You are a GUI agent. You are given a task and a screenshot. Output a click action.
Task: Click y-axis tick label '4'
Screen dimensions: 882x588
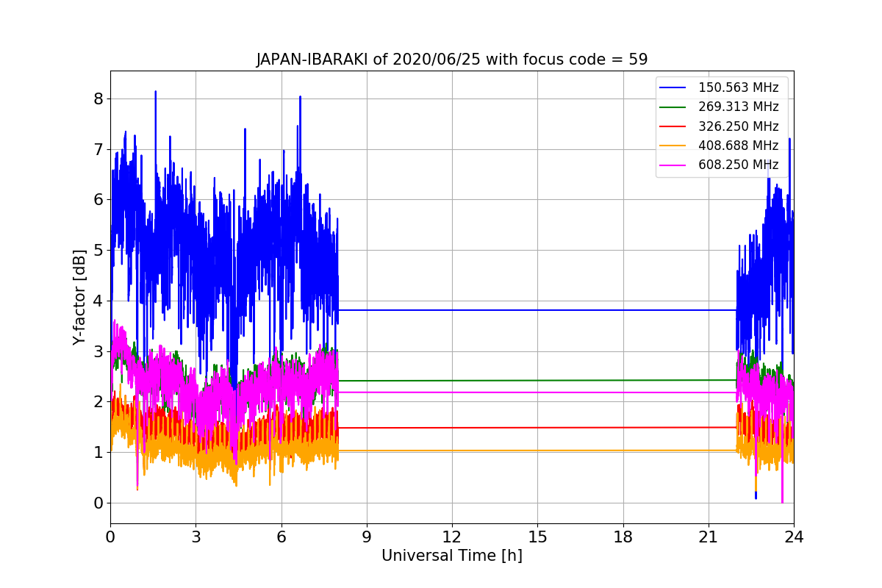coord(98,301)
